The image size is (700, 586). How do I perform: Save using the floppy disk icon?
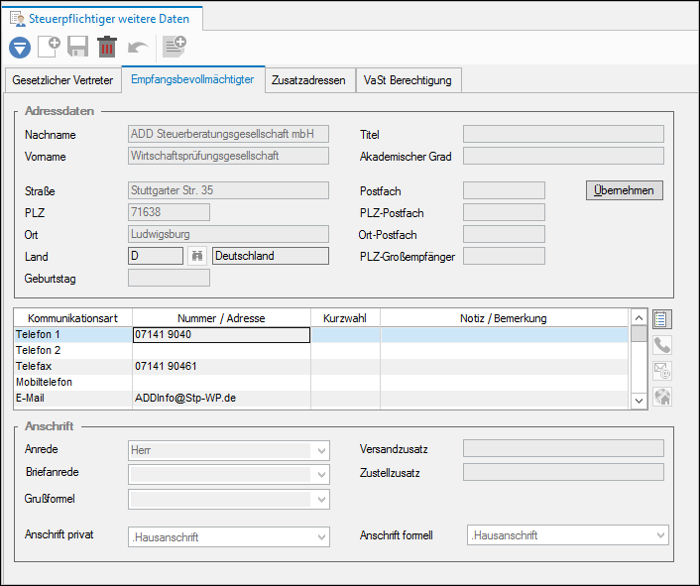click(x=78, y=47)
